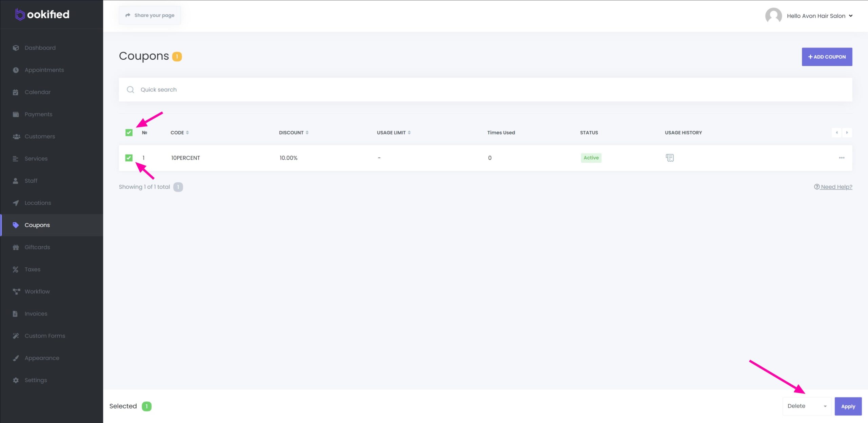The image size is (868, 423).
Task: Uncheck the 10PERCENT coupon checkbox
Action: click(x=129, y=158)
